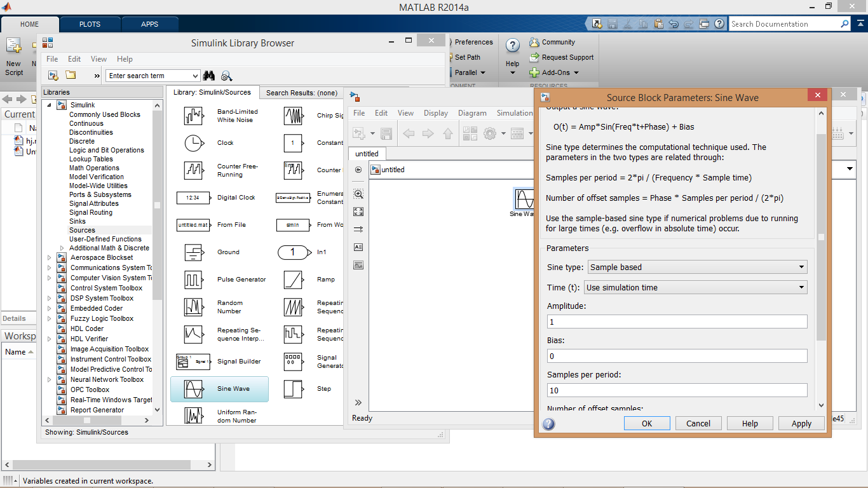Click the Help button in Sine Wave dialog

tap(750, 424)
